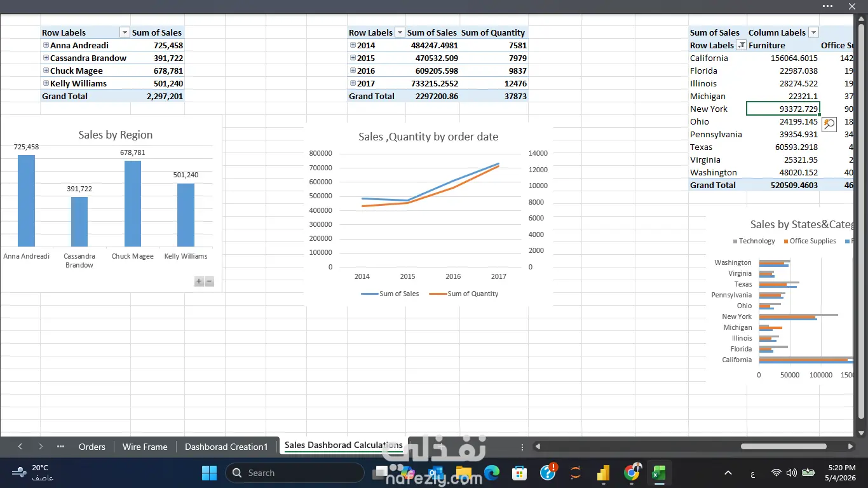
Task: Select the California Furniture cell 156064.6015
Action: coord(783,58)
